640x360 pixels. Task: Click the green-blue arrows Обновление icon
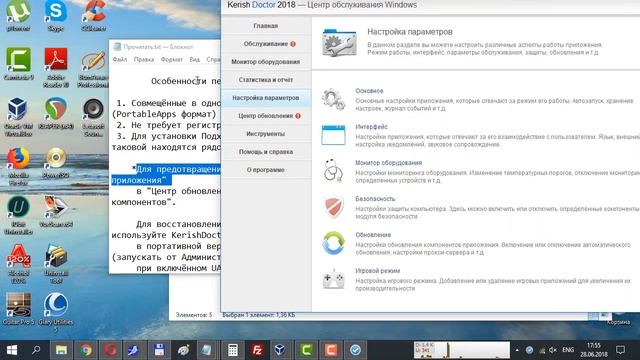click(x=333, y=243)
